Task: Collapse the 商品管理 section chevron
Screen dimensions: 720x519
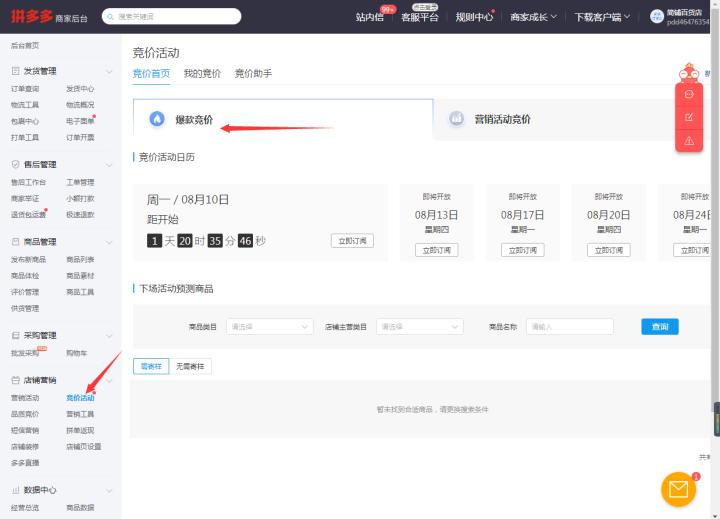Action: 109,242
